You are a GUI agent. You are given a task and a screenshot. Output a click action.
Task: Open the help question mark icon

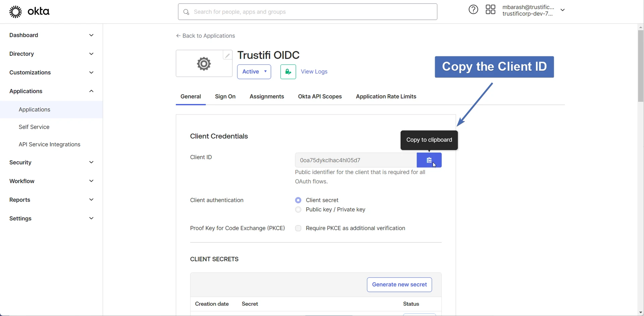473,10
